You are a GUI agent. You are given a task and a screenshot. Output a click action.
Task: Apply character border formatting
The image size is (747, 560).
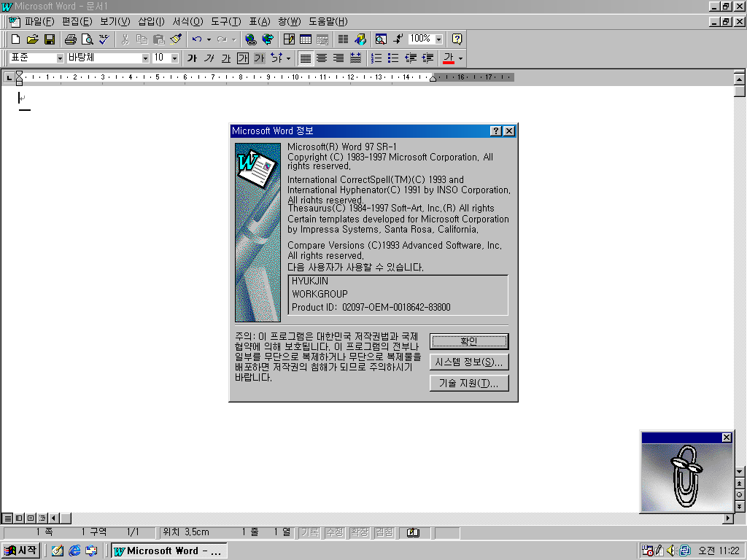pos(243,58)
